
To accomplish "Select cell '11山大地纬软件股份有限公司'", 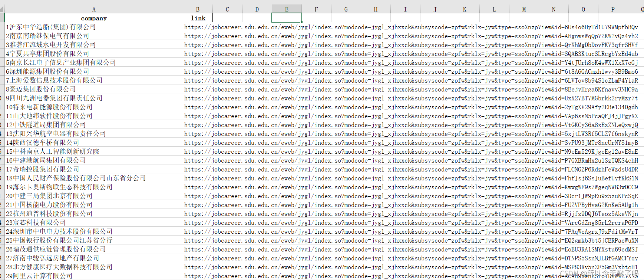I will 93,116.
